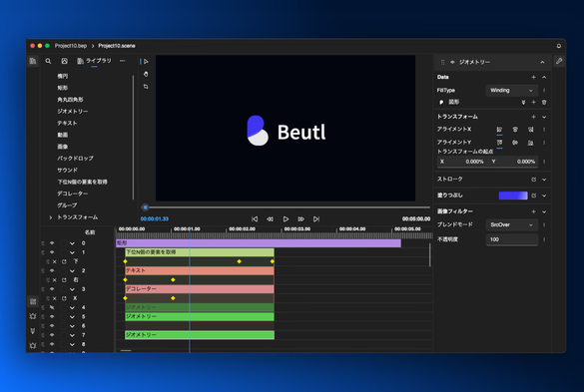Image resolution: width=584 pixels, height=392 pixels.
Task: Open the search tab magnifier icon
Action: click(48, 61)
